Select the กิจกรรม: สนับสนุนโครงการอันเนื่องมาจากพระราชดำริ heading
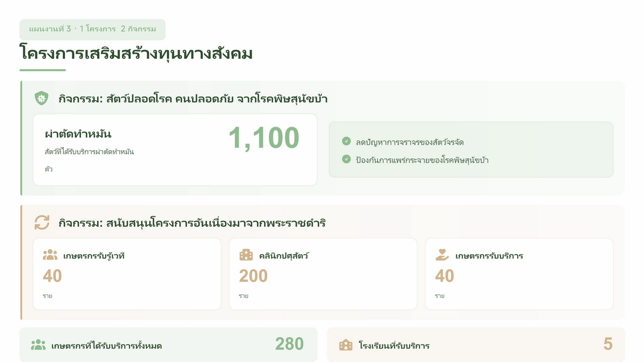Image resolution: width=644 pixels, height=362 pixels. tap(192, 223)
